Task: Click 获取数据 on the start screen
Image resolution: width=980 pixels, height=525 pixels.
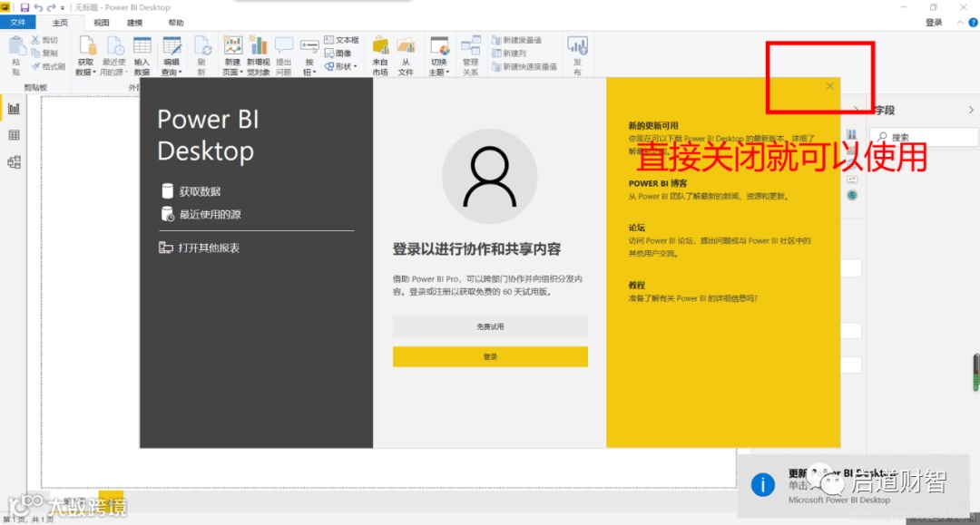Action: pos(191,191)
